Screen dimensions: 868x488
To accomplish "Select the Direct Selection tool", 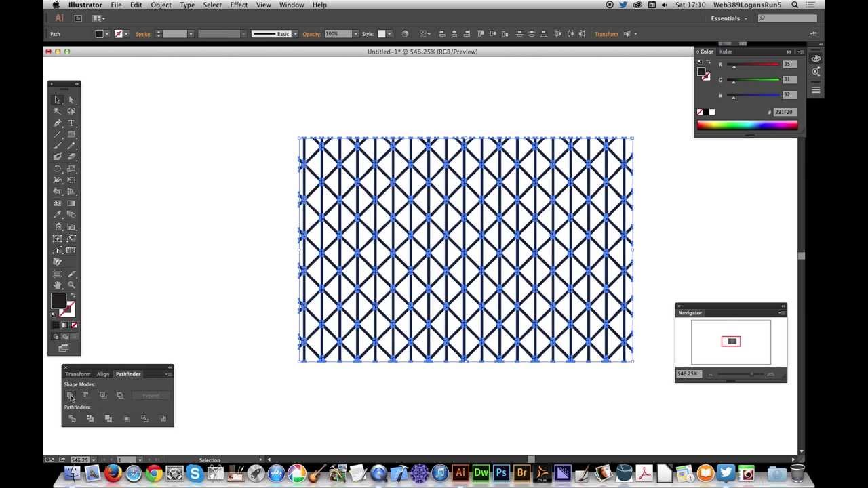I will [71, 100].
